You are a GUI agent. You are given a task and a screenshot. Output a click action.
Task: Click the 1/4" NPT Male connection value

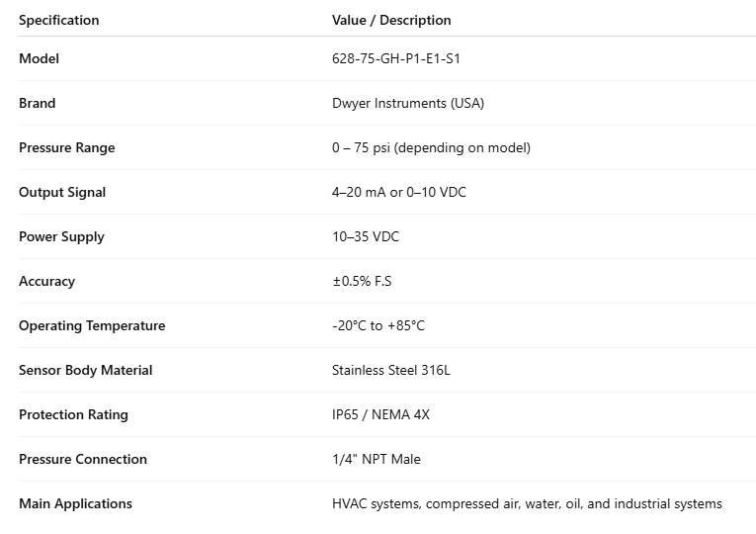(x=378, y=459)
